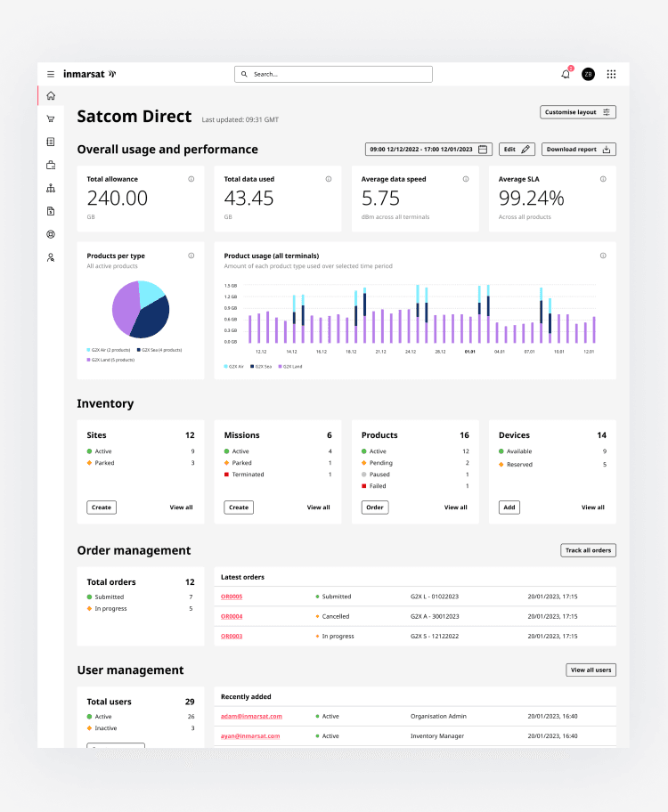Create a new mission
This screenshot has height=812, width=668.
pyautogui.click(x=239, y=507)
